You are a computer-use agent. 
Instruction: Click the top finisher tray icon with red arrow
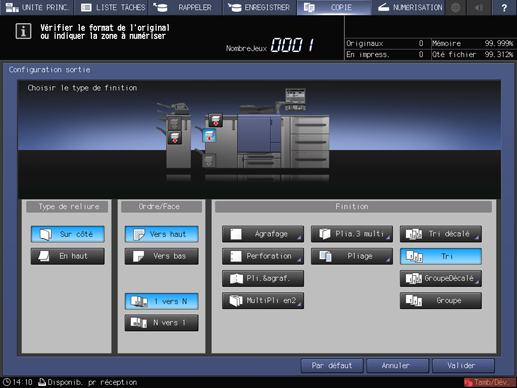coord(215,120)
